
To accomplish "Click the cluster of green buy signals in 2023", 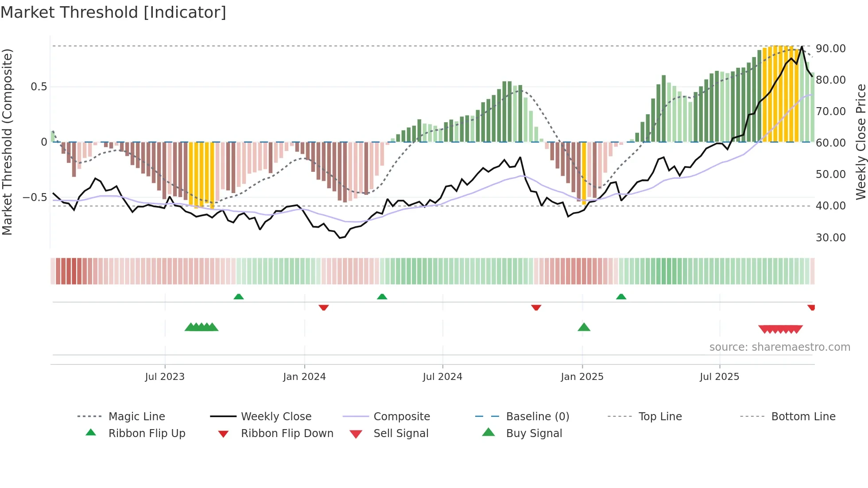I will pyautogui.click(x=201, y=327).
